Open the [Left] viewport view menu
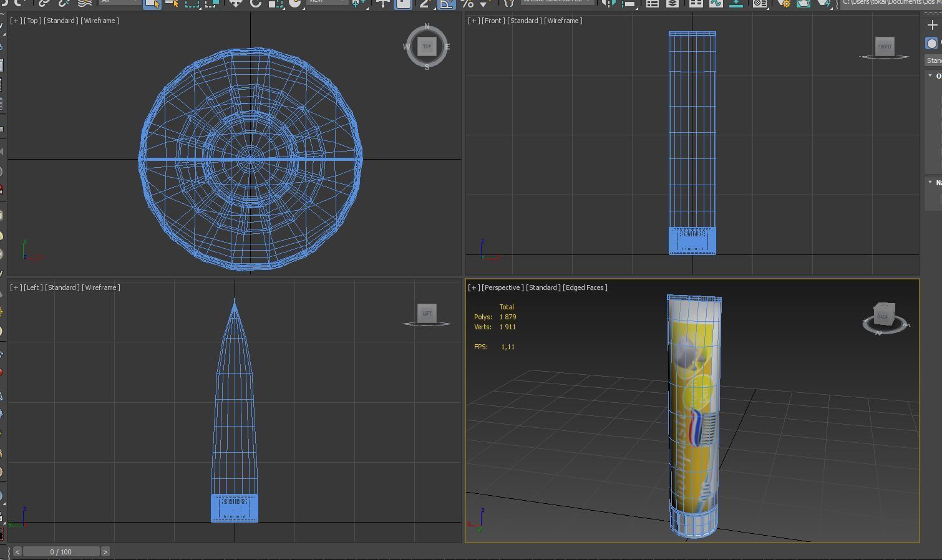Viewport: 942px width, 560px height. click(32, 287)
